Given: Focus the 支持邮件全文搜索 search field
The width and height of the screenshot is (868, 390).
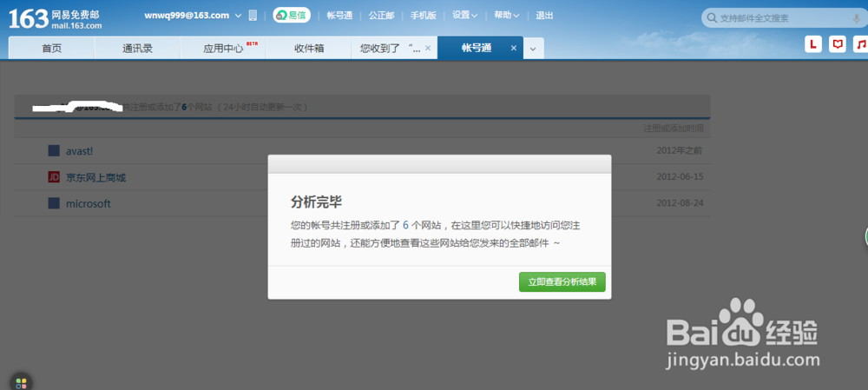Looking at the screenshot, I should tap(785, 18).
